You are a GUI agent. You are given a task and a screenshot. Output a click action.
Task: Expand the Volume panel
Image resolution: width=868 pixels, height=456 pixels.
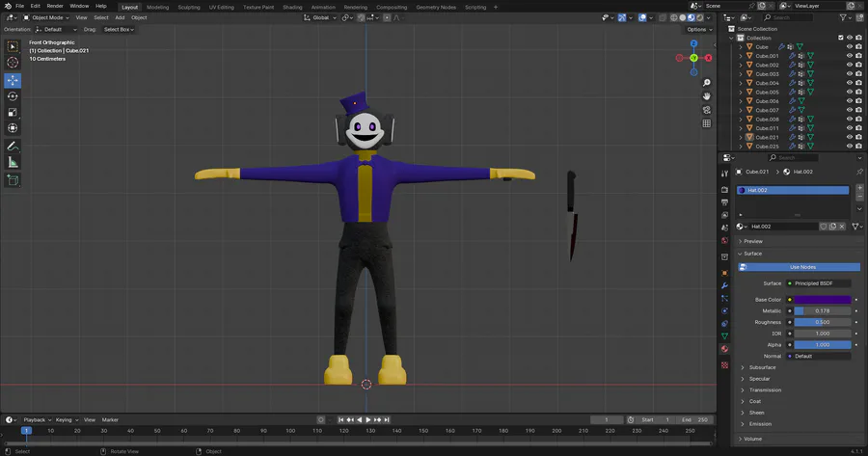752,439
